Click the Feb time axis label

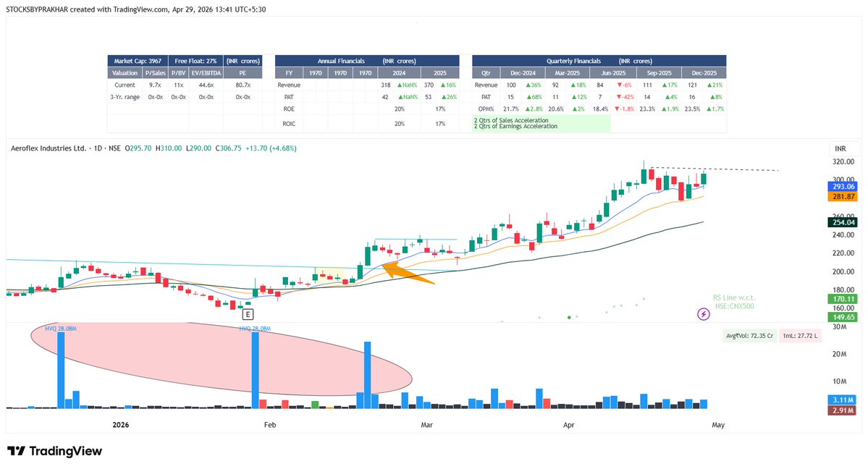click(269, 426)
